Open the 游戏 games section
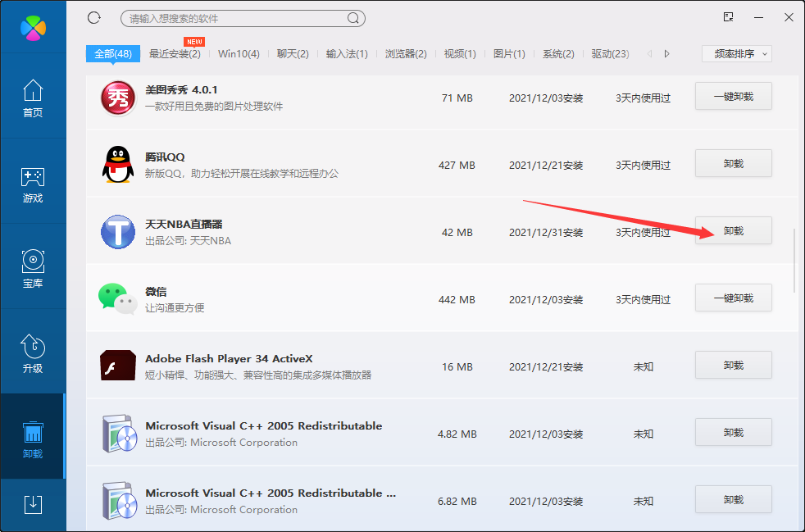 pos(33,185)
